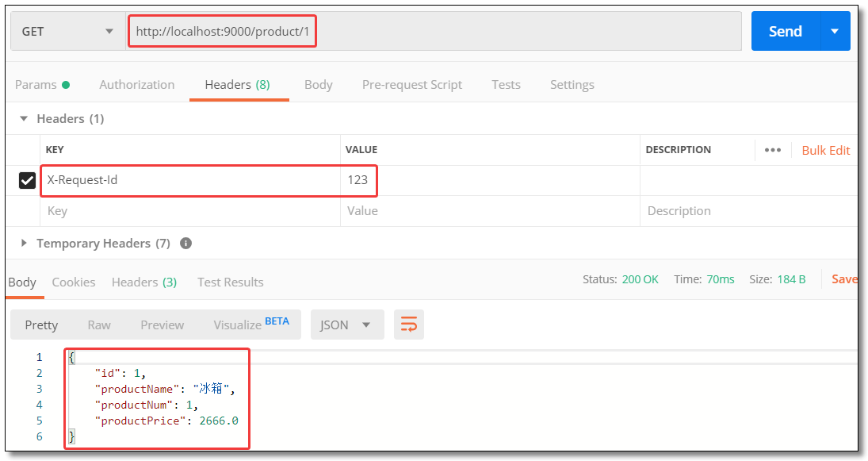Switch to the Authorization tab

(136, 85)
